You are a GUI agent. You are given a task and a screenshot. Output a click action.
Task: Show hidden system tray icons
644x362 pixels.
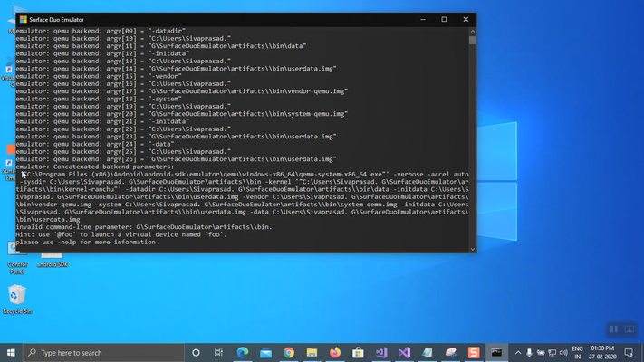click(x=518, y=353)
